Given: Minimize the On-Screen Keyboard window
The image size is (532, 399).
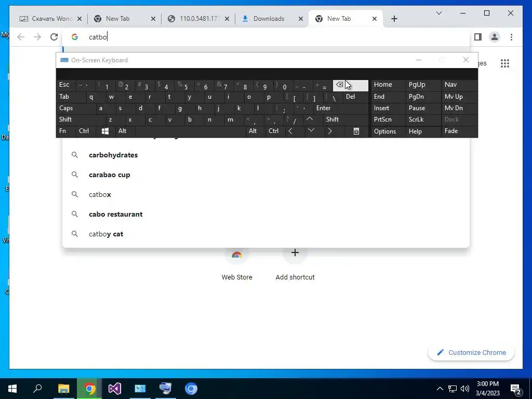Looking at the screenshot, I should 419,60.
